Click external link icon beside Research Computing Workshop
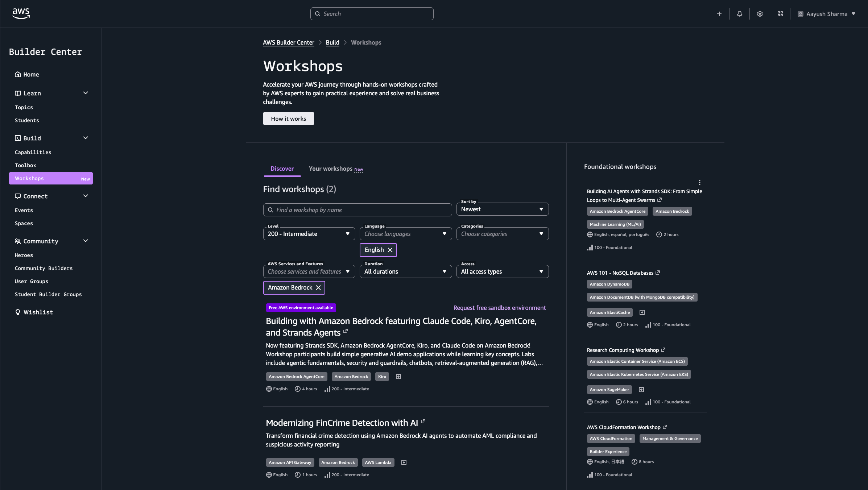This screenshot has height=490, width=868. pos(663,350)
